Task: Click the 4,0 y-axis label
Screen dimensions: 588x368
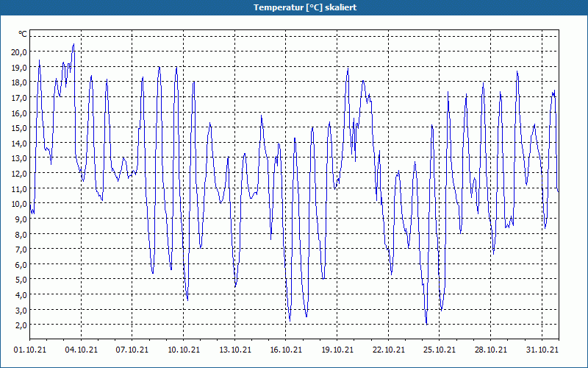Action: click(21, 295)
